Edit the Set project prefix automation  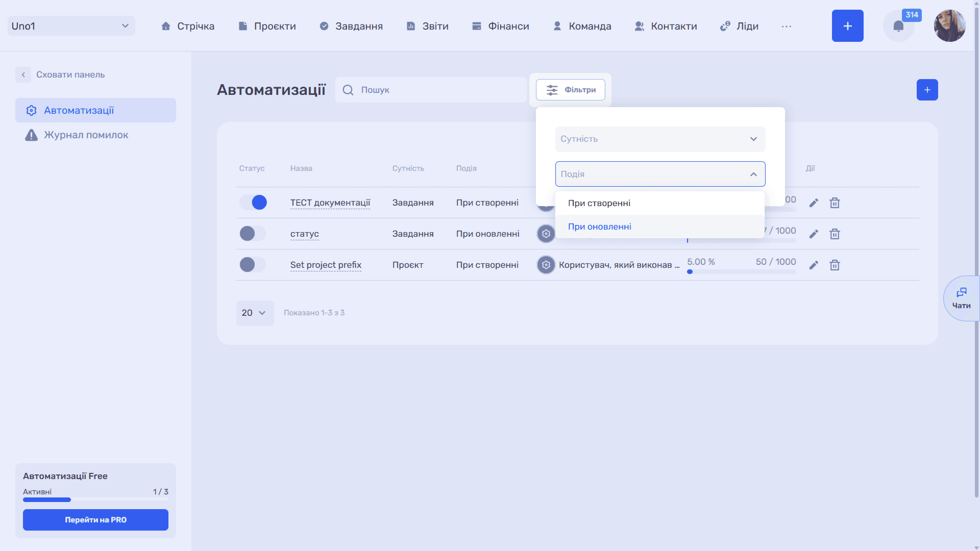tap(813, 265)
